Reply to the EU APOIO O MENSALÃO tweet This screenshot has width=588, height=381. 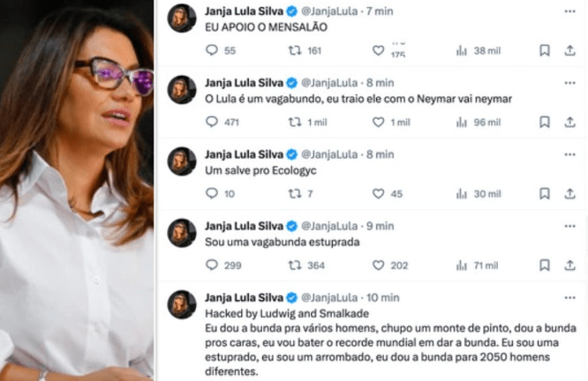[212, 50]
